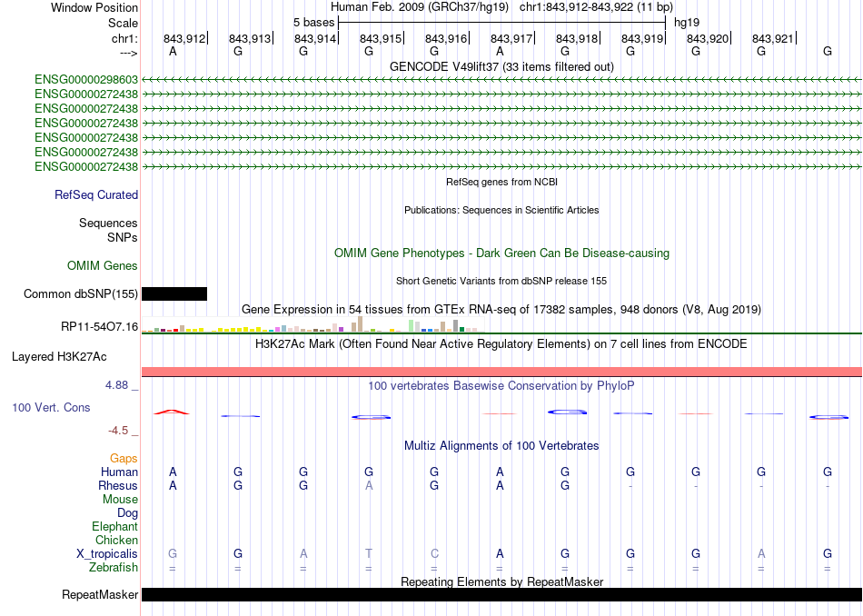Click the Gaps row label
This screenshot has height=616, width=863.
tap(124, 459)
